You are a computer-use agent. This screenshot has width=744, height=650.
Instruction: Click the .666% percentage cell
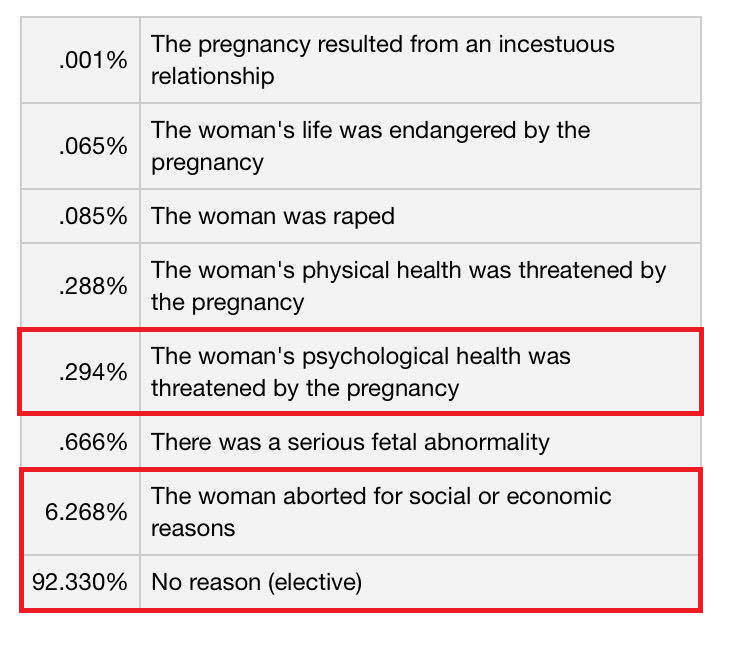(81, 442)
